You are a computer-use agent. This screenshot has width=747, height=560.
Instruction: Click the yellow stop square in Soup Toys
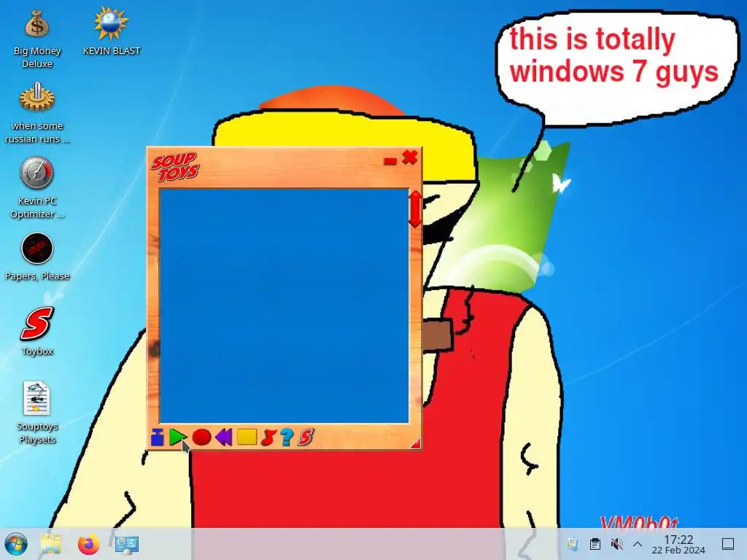(x=247, y=437)
